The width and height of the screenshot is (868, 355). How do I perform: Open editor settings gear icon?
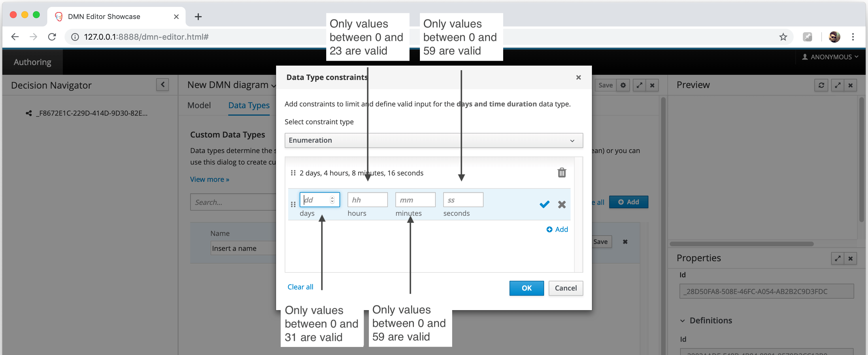623,85
